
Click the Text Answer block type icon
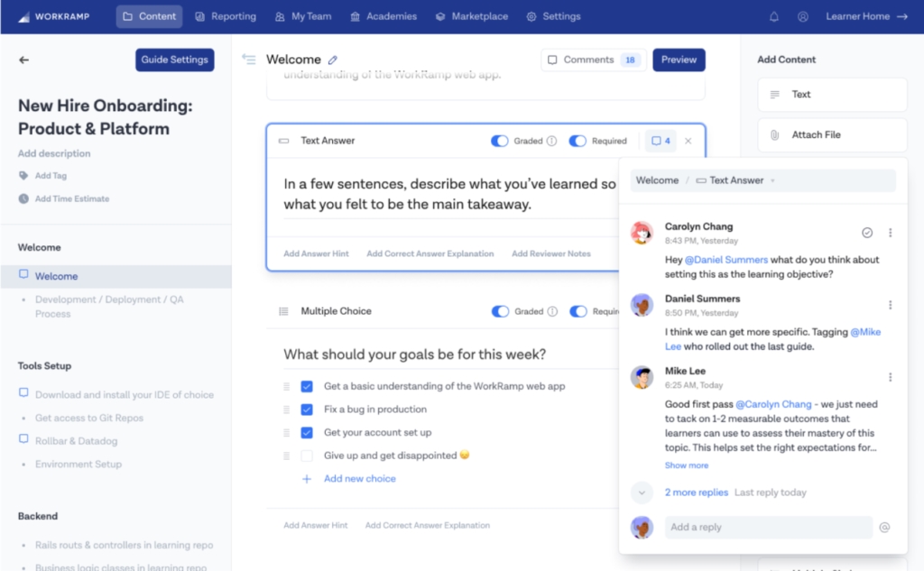283,141
